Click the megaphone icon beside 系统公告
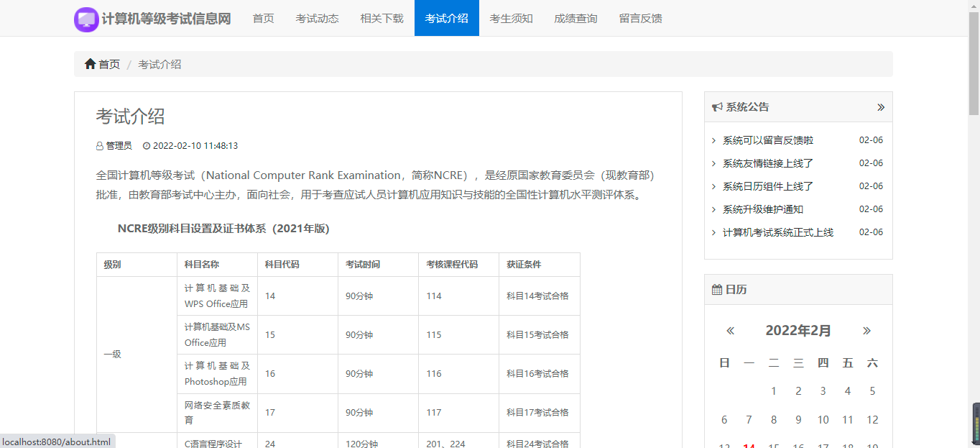 pyautogui.click(x=717, y=107)
